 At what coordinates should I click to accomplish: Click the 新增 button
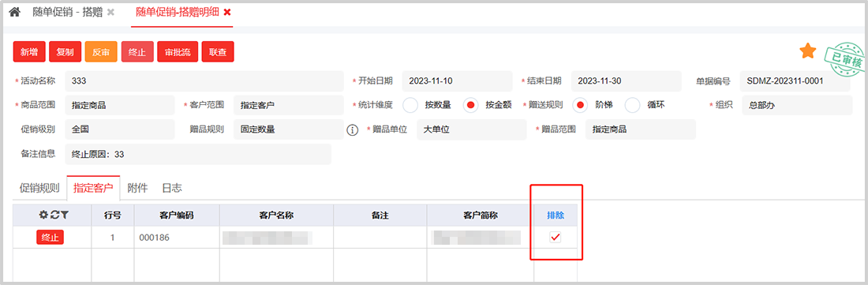(x=29, y=52)
